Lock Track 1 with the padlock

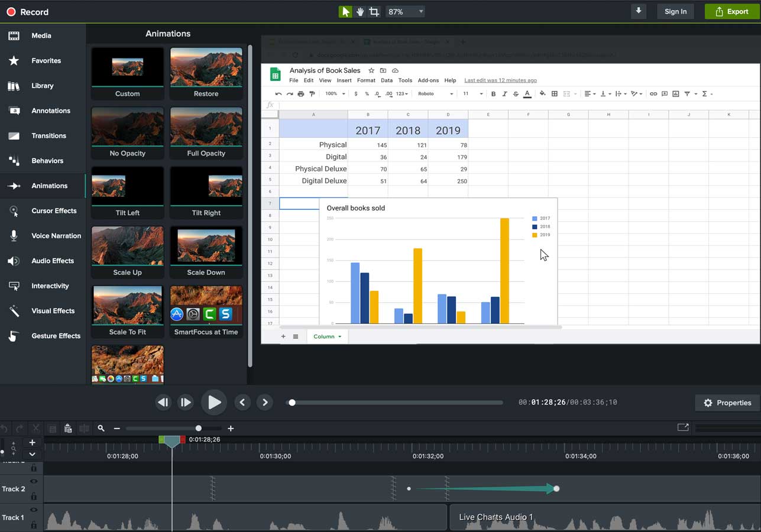34,524
